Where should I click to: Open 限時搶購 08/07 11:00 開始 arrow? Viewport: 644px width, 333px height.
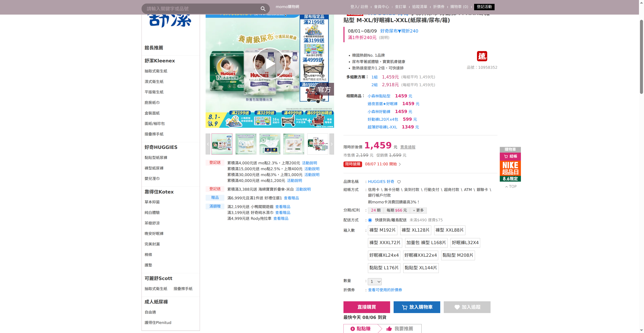400,164
